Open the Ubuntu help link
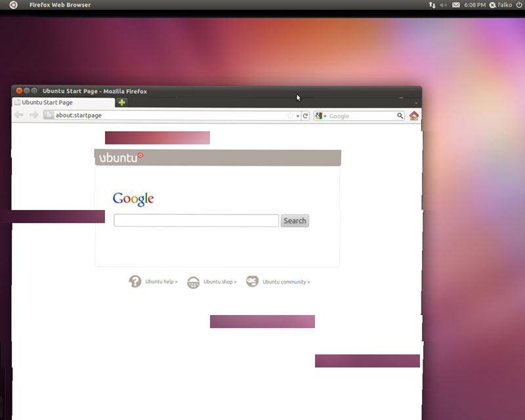The width and height of the screenshot is (525, 420). tap(161, 282)
